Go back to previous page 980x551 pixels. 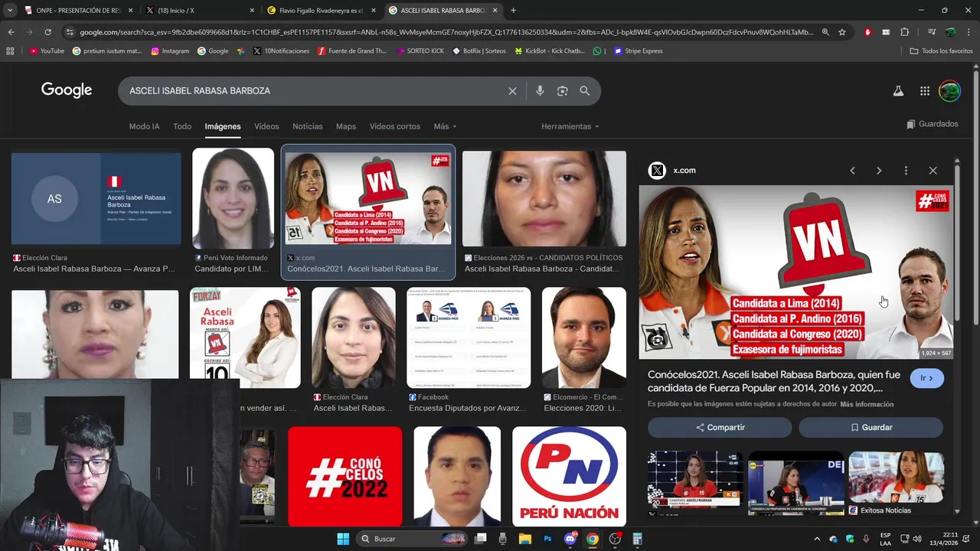11,32
